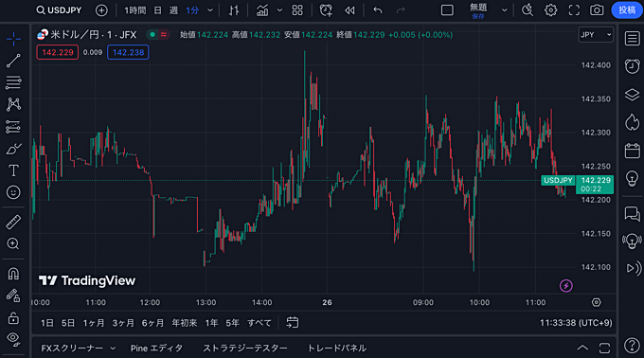The width and height of the screenshot is (644, 358).
Task: Open the FXスクリーナー dropdown
Action: (78, 349)
